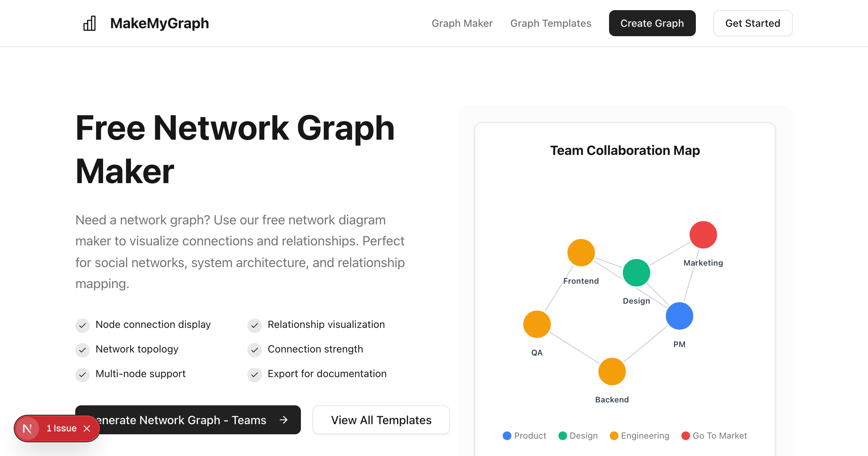This screenshot has width=868, height=456.
Task: Click the View All Templates button
Action: 381,420
